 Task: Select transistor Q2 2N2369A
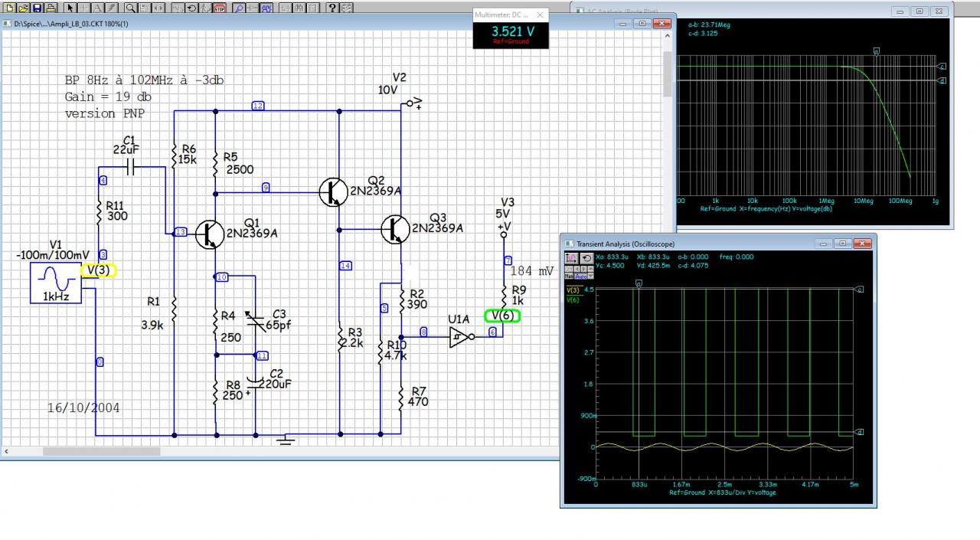click(334, 191)
